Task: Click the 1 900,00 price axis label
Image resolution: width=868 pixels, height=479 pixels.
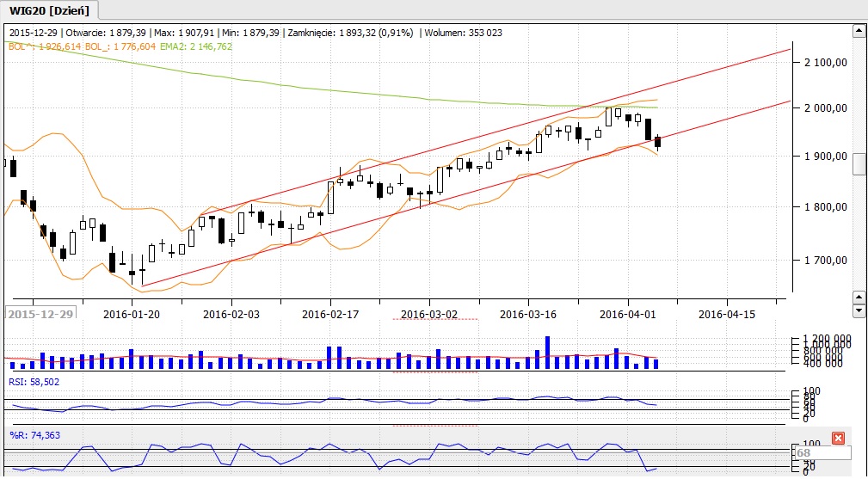Action: coord(825,157)
